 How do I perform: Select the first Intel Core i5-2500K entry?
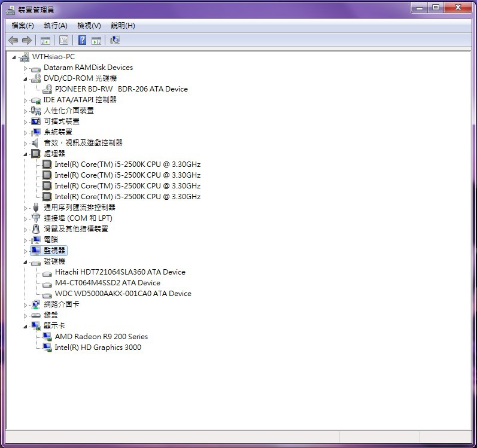pyautogui.click(x=127, y=164)
